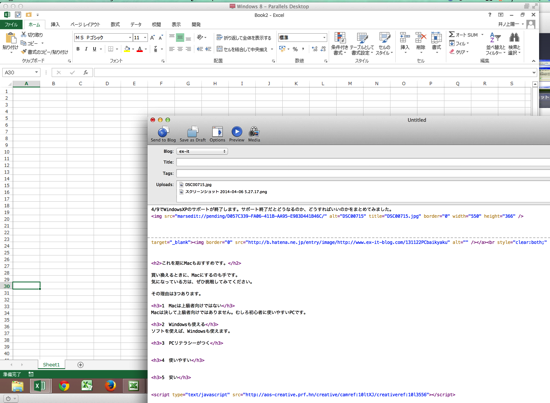
Task: Open the Media toolbar icon
Action: click(x=254, y=134)
